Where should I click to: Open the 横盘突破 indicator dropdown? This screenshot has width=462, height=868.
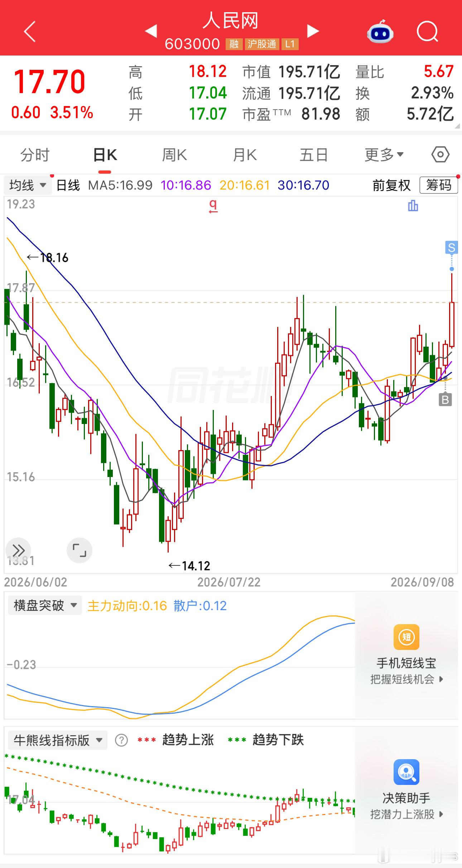tap(45, 606)
